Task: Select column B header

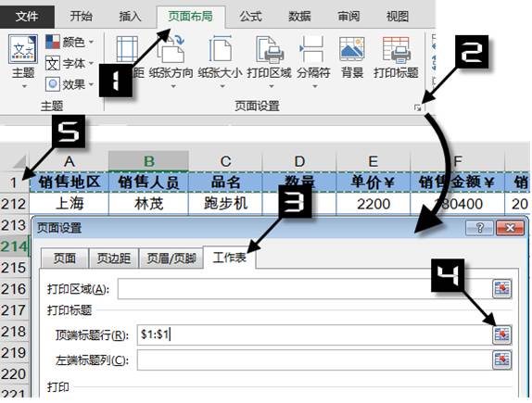Action: 148,161
